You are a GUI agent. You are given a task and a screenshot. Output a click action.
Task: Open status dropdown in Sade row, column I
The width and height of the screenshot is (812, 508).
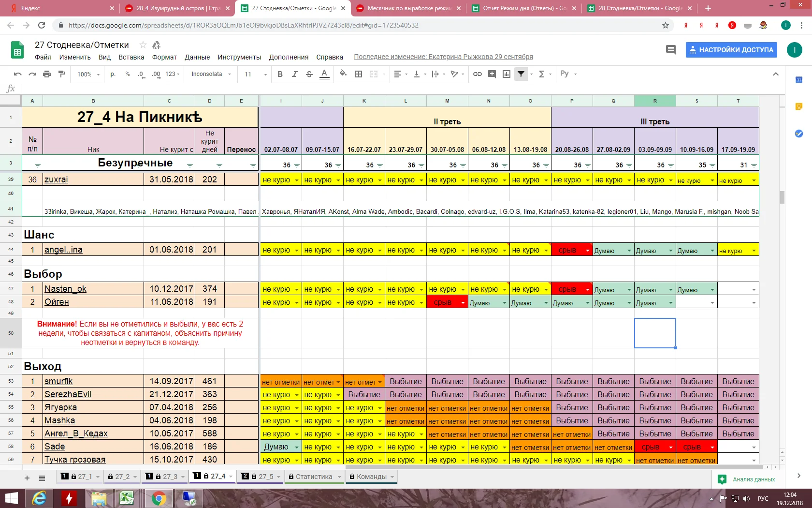point(297,447)
